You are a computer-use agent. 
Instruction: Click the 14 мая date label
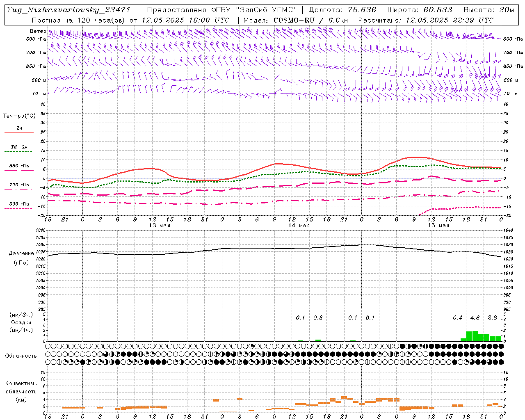tap(299, 226)
